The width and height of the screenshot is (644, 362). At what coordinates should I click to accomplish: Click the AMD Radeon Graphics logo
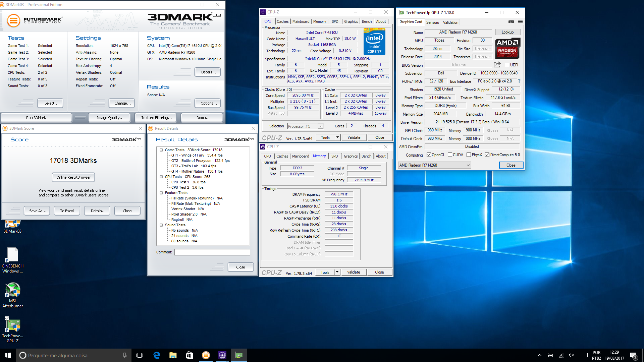[507, 48]
